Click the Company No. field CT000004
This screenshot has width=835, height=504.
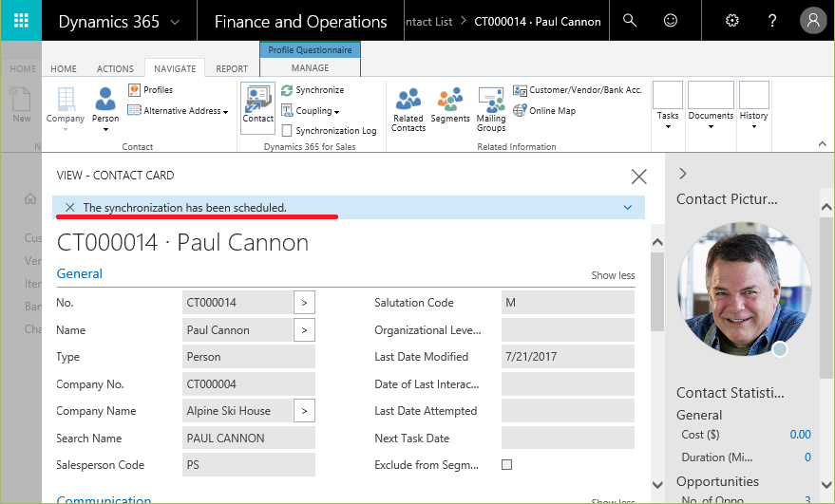click(249, 383)
